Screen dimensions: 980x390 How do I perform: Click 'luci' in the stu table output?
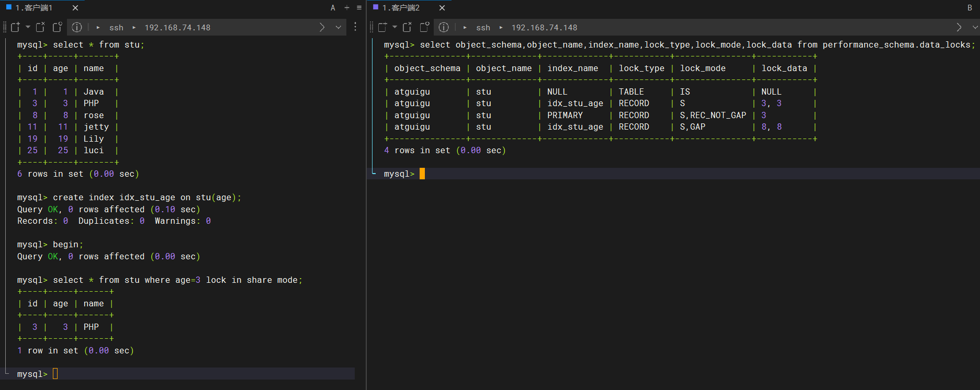pyautogui.click(x=94, y=151)
